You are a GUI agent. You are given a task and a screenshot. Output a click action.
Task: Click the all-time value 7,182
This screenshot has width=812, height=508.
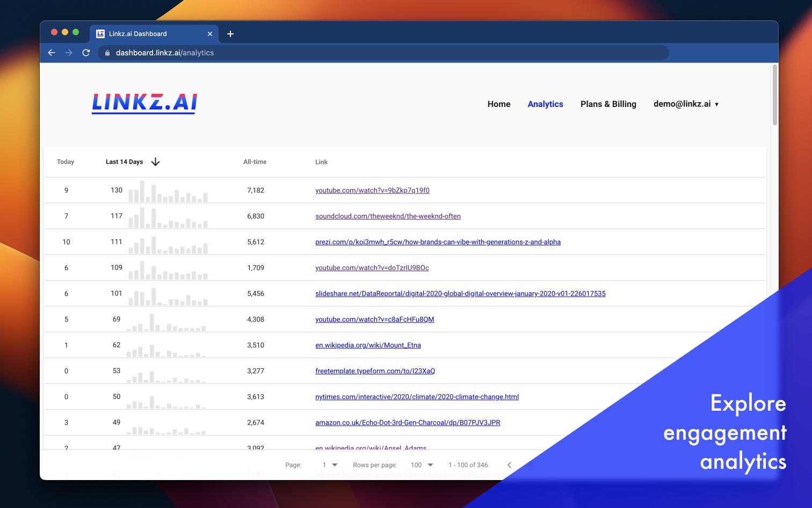click(x=256, y=190)
